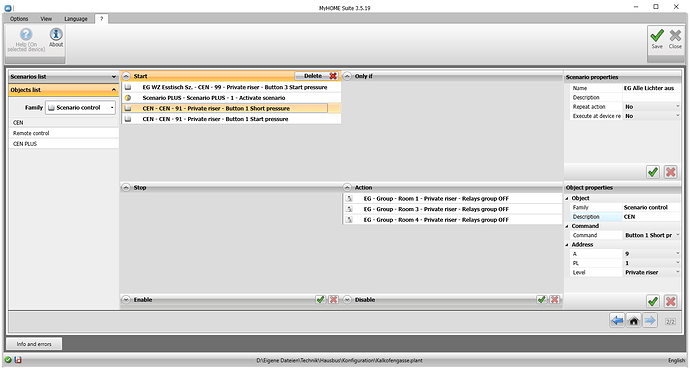Open the Family Scenario control dropdown
690x368 pixels.
(x=112, y=108)
